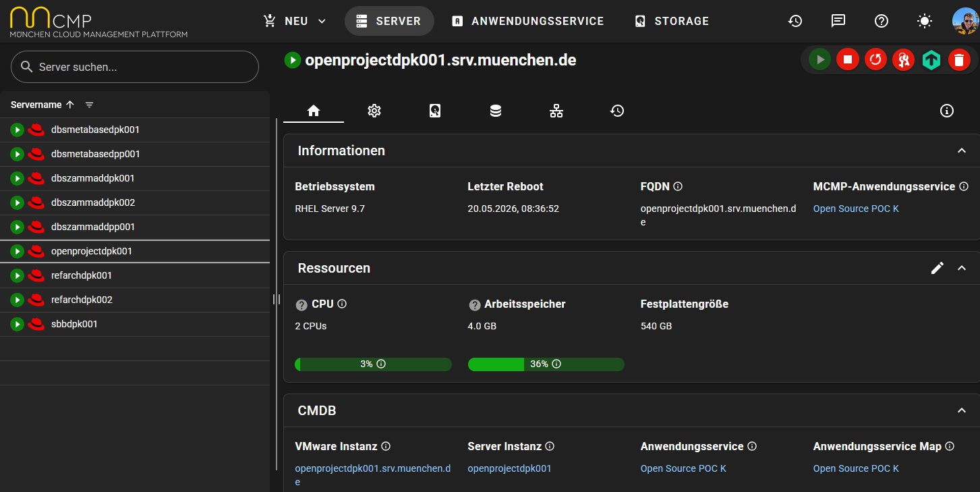980x492 pixels.
Task: Open ANWENDUNGSSERVICE in the top navigation
Action: pos(528,21)
